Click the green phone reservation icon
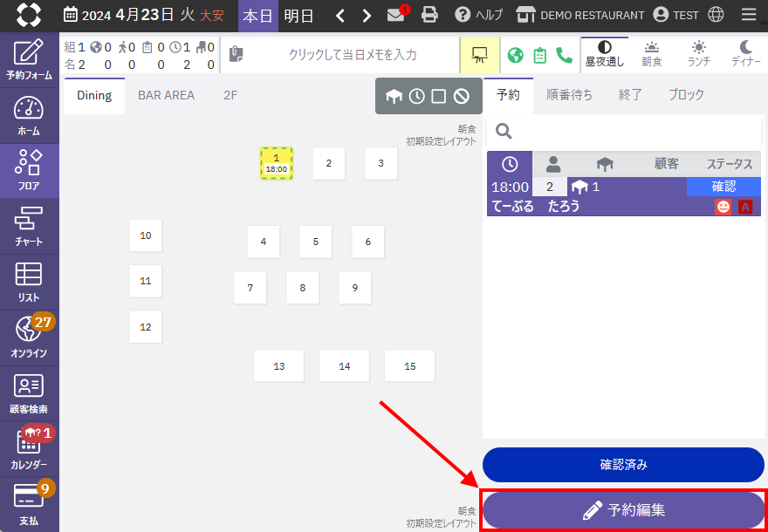Image resolution: width=768 pixels, height=532 pixels. (564, 55)
